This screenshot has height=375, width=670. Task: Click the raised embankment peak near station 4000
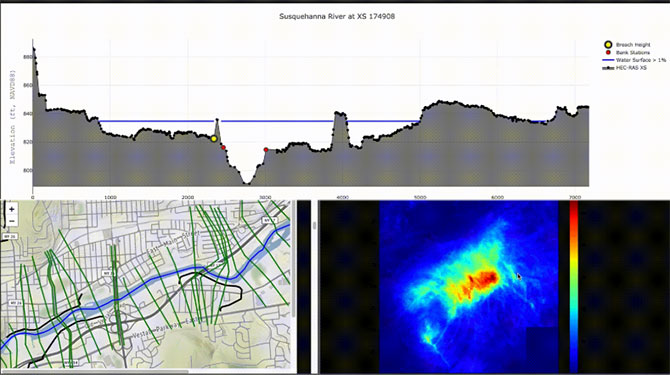click(x=340, y=114)
